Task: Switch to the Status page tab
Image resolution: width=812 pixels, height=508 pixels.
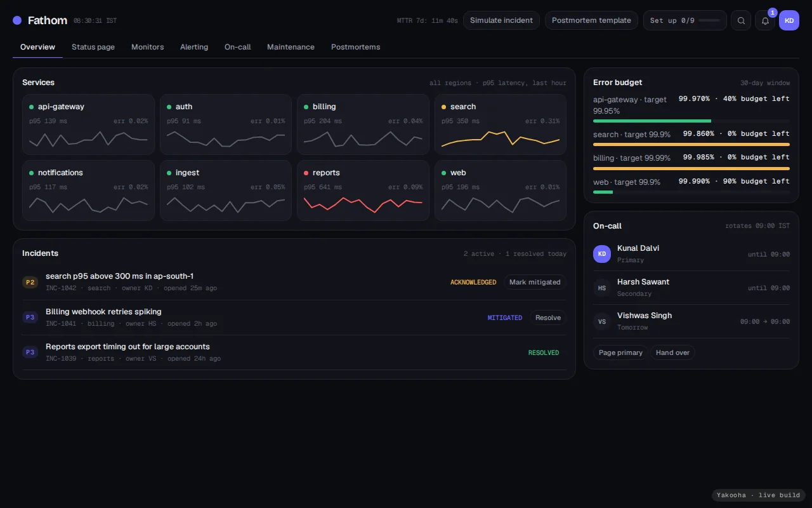Action: [x=93, y=47]
